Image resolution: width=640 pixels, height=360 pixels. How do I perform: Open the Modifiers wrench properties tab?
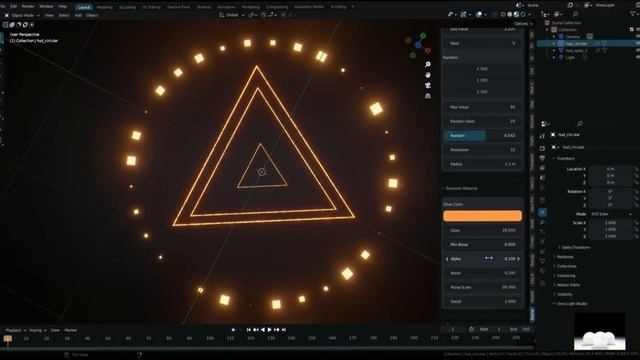[542, 222]
